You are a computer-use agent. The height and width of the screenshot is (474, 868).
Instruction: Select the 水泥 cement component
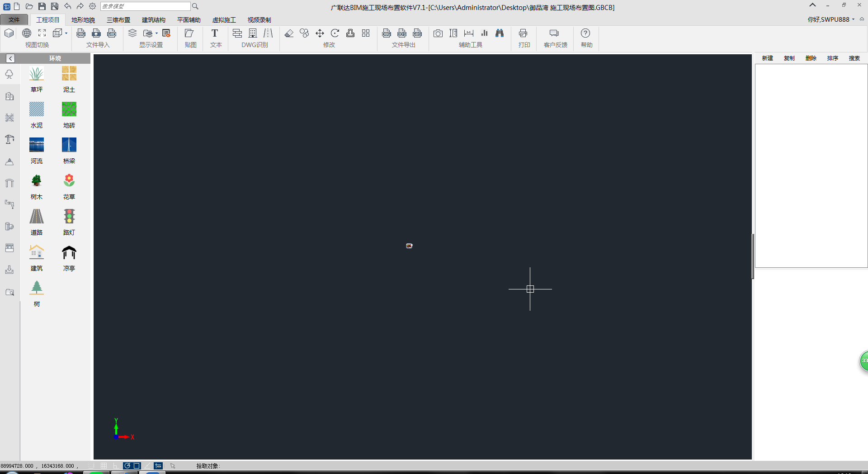[37, 115]
